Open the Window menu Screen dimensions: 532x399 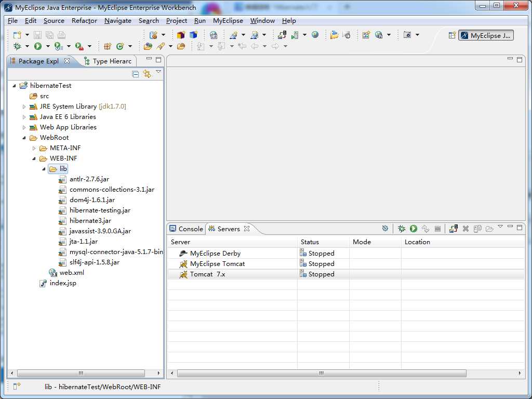[x=262, y=21]
